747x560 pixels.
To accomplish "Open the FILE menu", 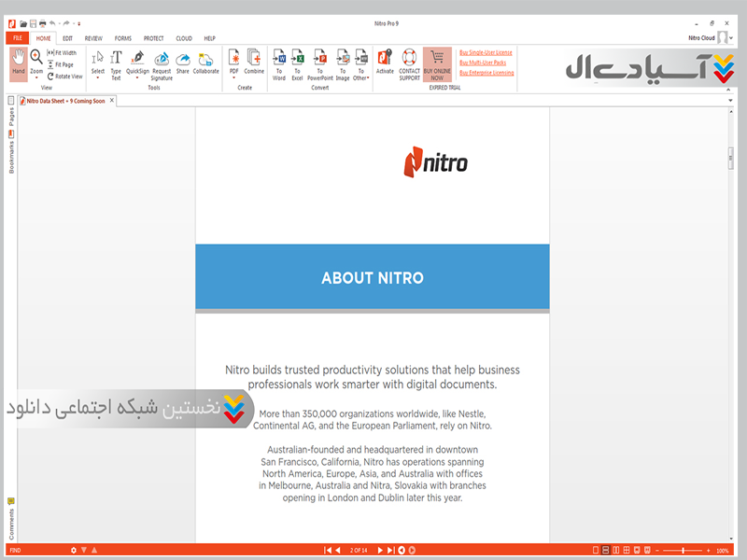I will (x=18, y=38).
